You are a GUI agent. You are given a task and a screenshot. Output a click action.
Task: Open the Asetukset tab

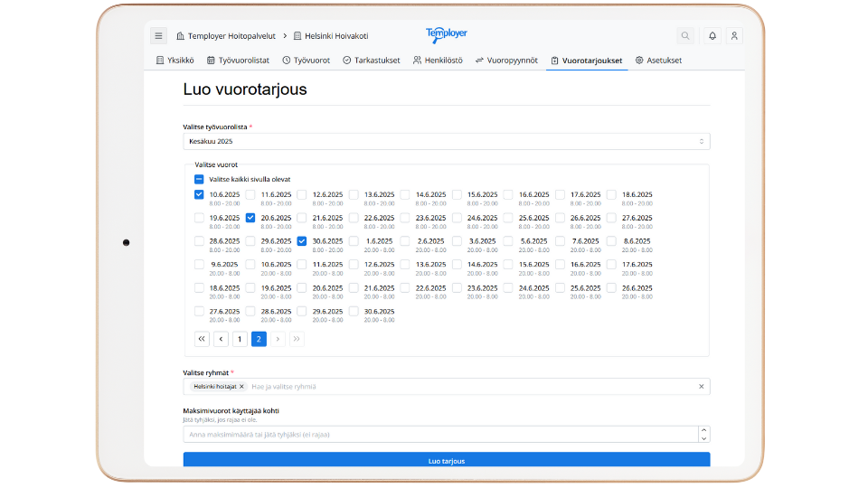pyautogui.click(x=659, y=61)
